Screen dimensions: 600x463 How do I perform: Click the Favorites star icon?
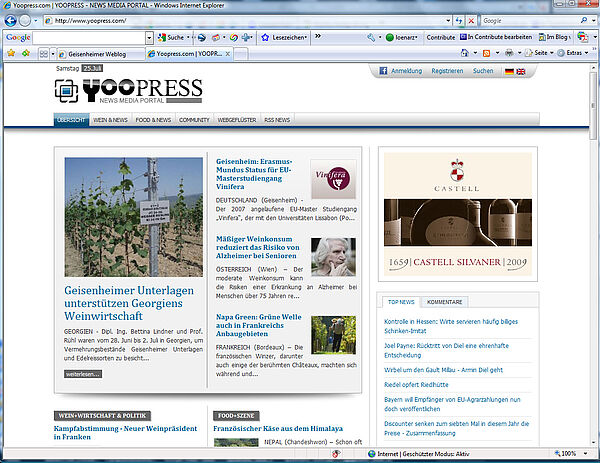pyautogui.click(x=10, y=52)
